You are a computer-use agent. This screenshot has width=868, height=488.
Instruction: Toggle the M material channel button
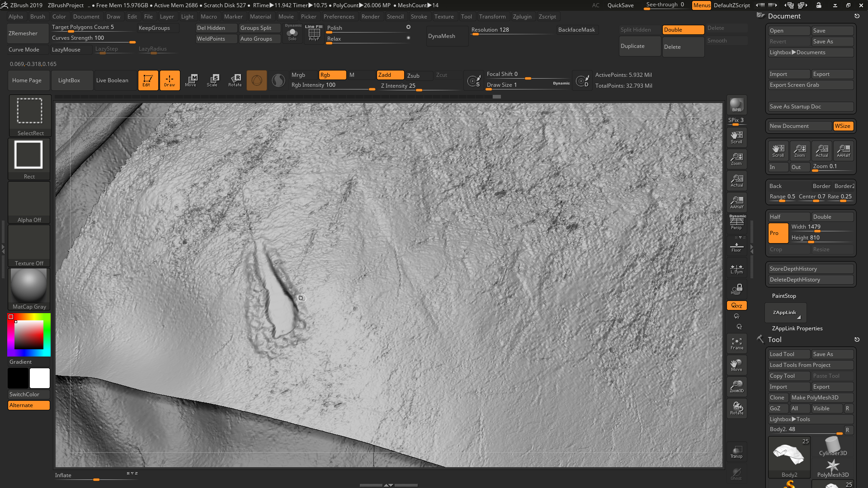[361, 75]
